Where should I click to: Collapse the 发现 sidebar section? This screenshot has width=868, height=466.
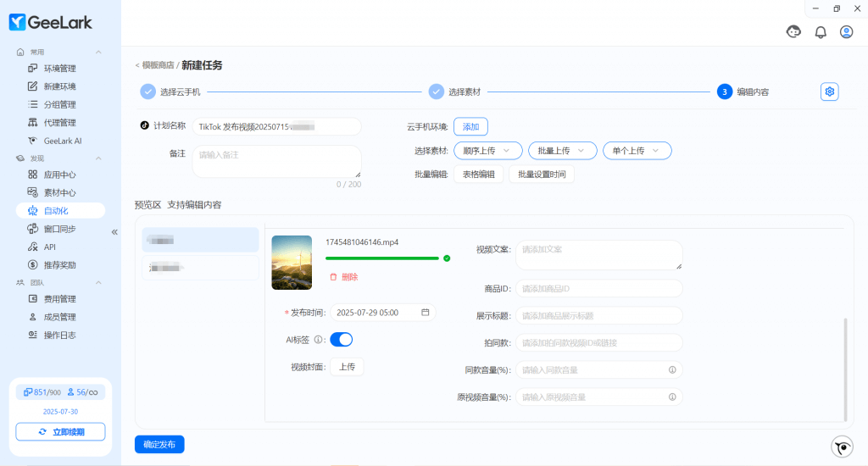98,158
